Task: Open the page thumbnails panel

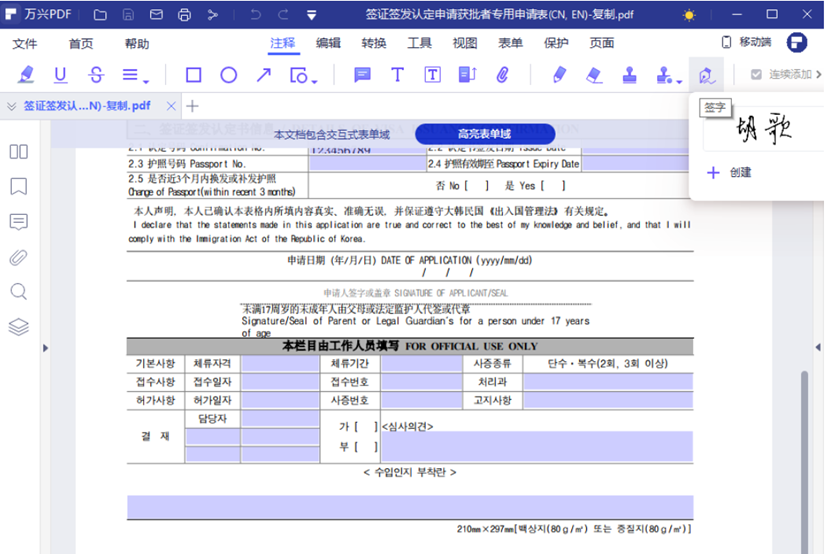Action: [x=19, y=152]
